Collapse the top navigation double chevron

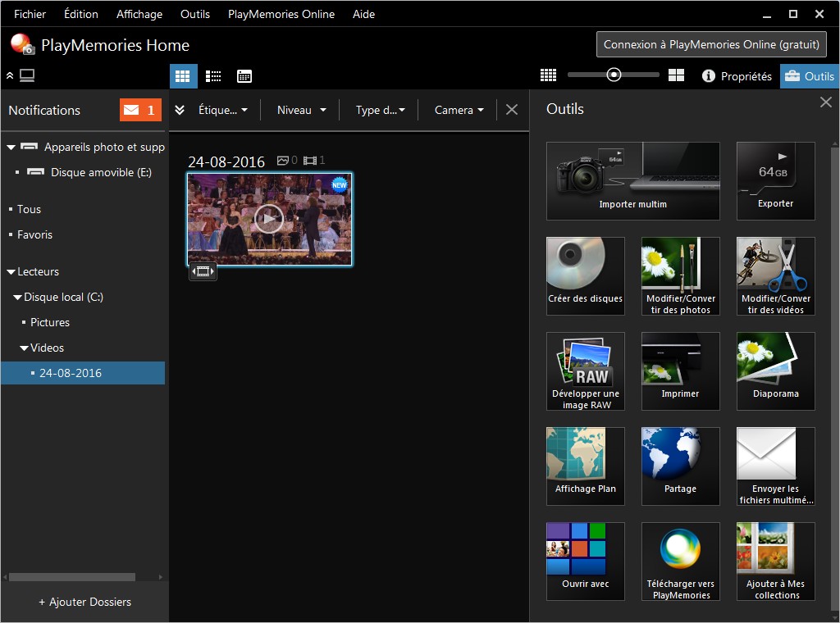[x=10, y=75]
